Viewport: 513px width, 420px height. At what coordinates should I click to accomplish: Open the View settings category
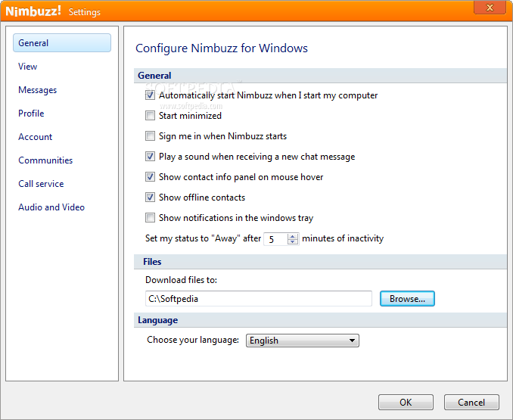[x=27, y=67]
